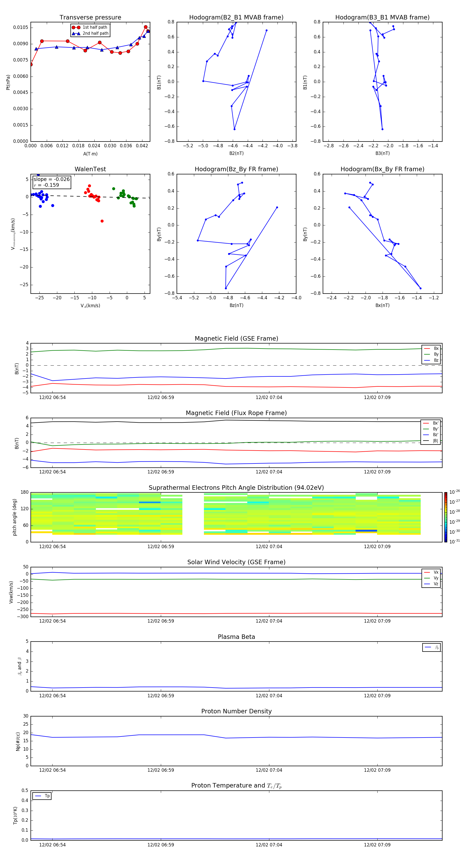Image resolution: width=473 pixels, height=868 pixels.
Task: Click the 'Pt(nPa)' y-axis label
Action: coord(8,82)
